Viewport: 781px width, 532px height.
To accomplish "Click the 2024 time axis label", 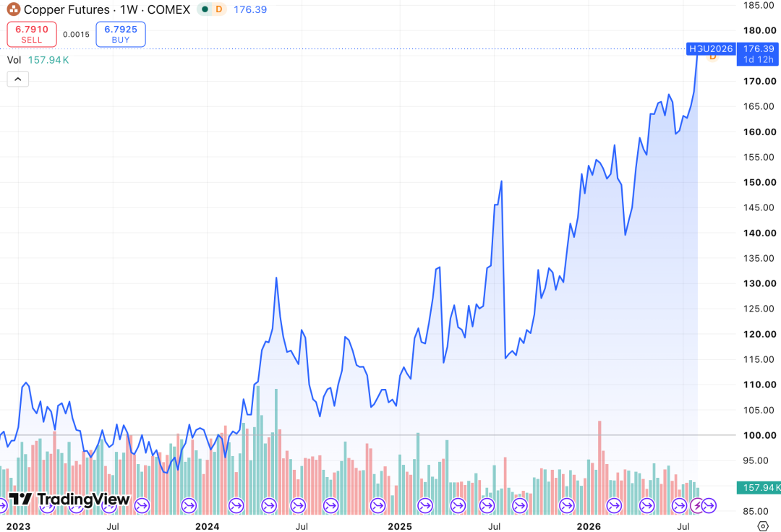I will pyautogui.click(x=208, y=526).
